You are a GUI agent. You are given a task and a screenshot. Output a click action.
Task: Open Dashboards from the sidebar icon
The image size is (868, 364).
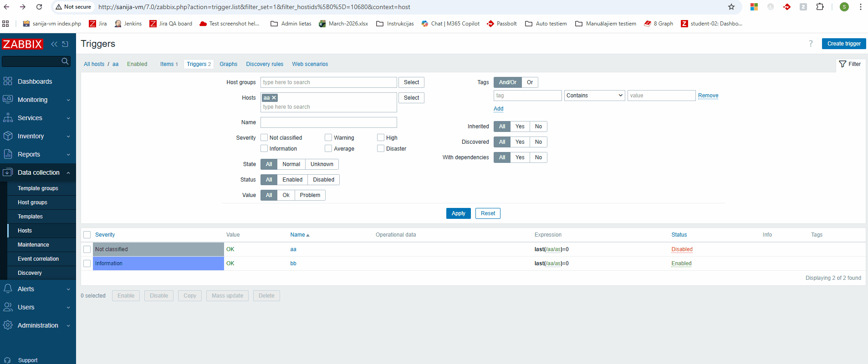(x=8, y=81)
